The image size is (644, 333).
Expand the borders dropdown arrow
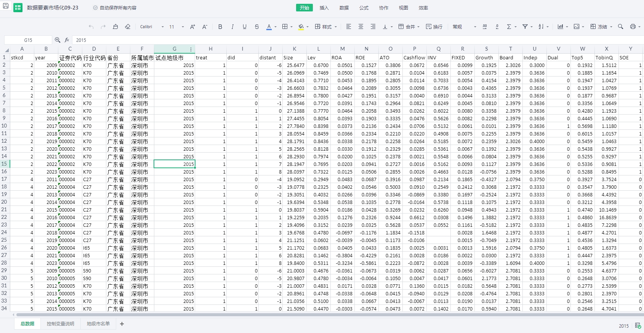pos(291,27)
